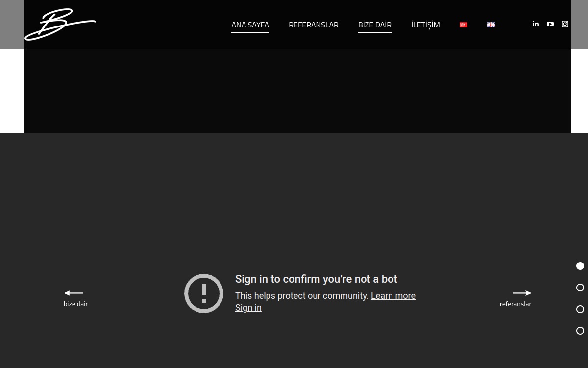Screen dimensions: 588x368
Task: Jump to the second section dot
Action: (x=580, y=288)
